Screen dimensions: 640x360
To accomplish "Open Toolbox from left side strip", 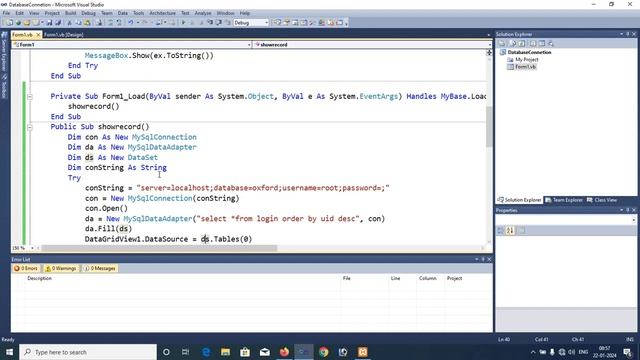I will pos(4,87).
